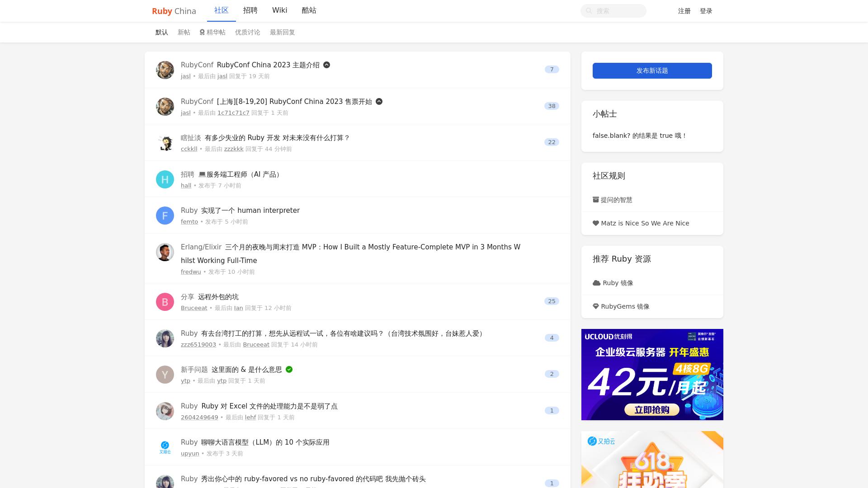The image size is (868, 488).
Task: Select the 默认 topic filter
Action: [x=162, y=32]
